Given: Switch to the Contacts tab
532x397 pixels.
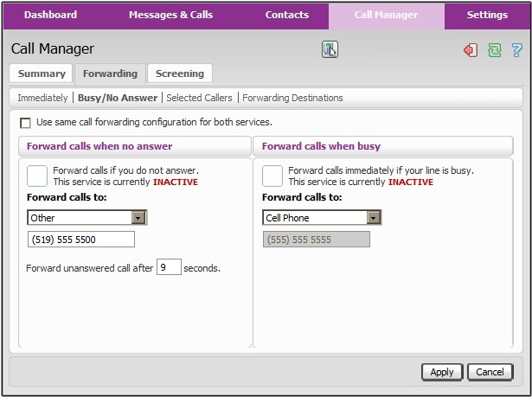Looking at the screenshot, I should [x=287, y=15].
